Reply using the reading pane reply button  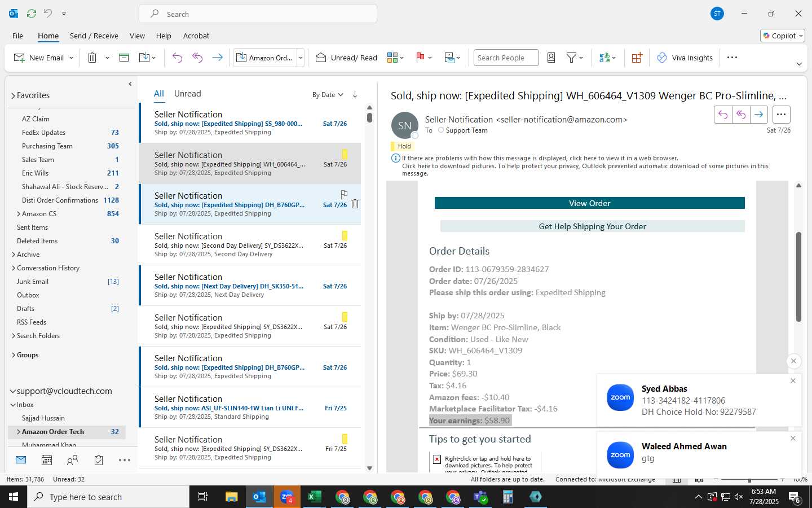point(723,115)
